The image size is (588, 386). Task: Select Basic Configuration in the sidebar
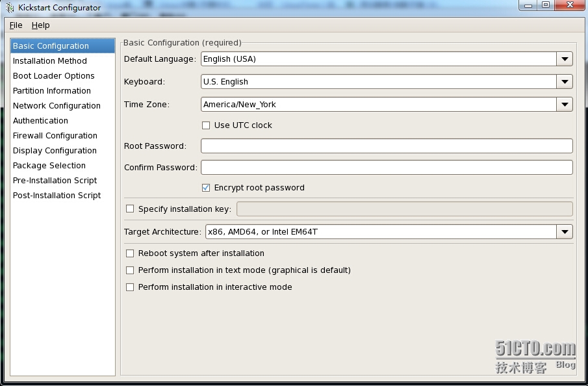point(62,45)
